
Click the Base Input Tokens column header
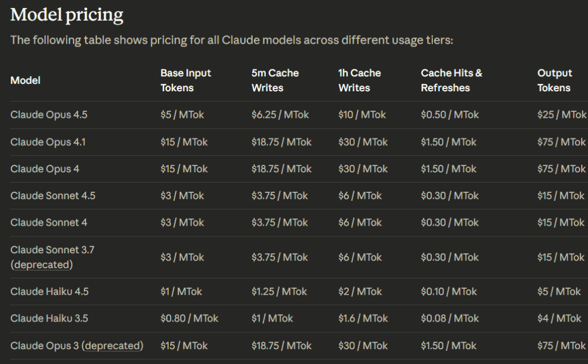click(x=185, y=80)
